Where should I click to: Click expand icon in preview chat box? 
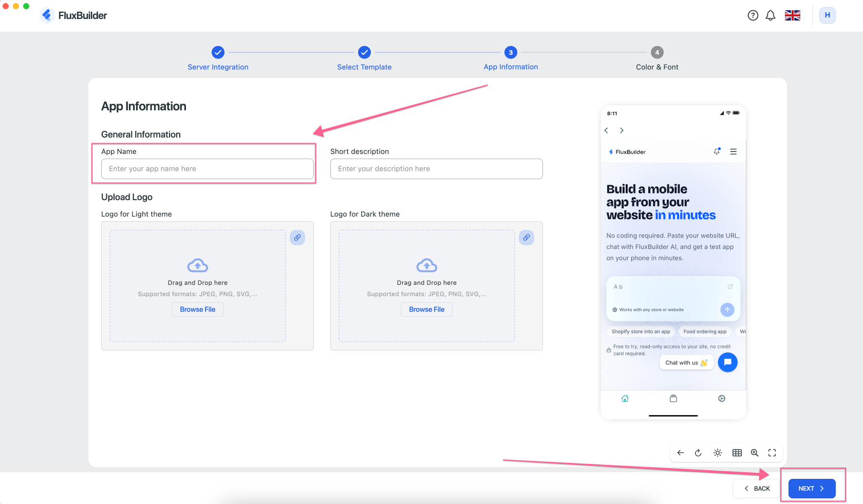(730, 287)
